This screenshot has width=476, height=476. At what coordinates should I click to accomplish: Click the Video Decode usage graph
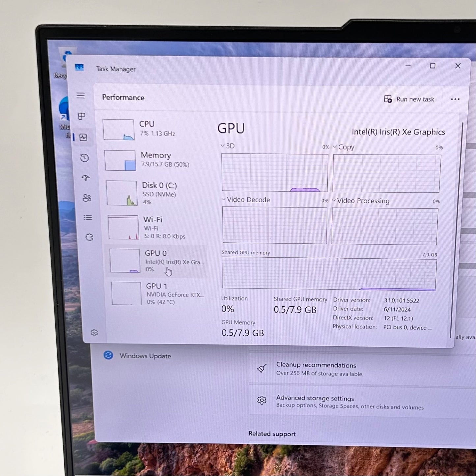pyautogui.click(x=275, y=225)
